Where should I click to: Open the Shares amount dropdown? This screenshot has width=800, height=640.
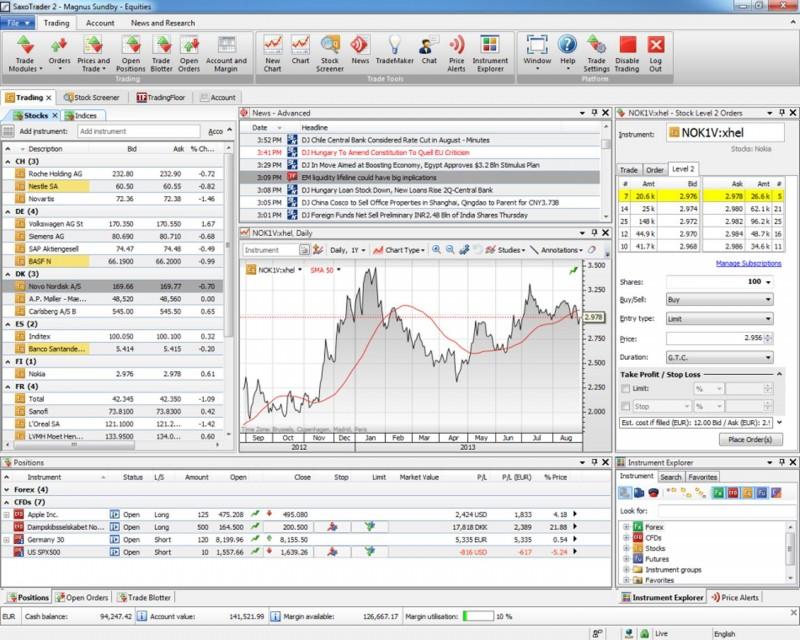768,282
